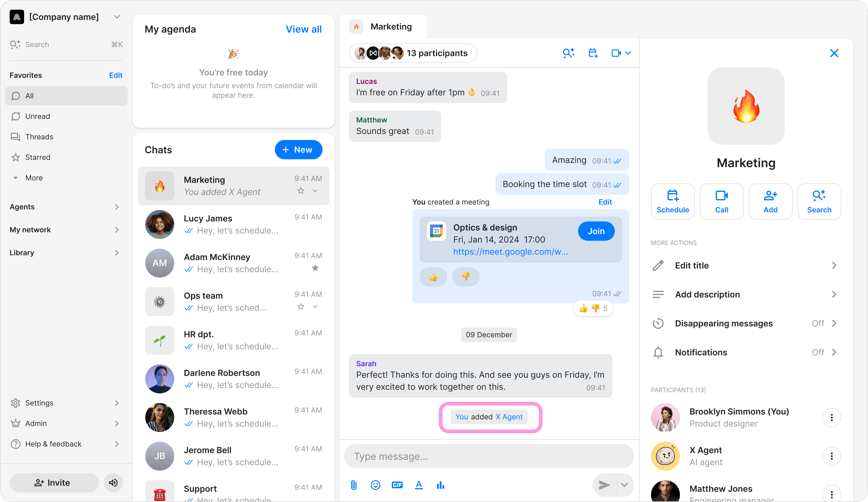This screenshot has width=868, height=502.
Task: Open the 13 participants list
Action: (413, 53)
